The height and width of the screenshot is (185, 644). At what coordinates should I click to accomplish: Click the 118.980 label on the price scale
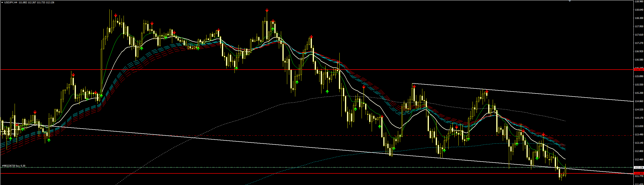[639, 1]
